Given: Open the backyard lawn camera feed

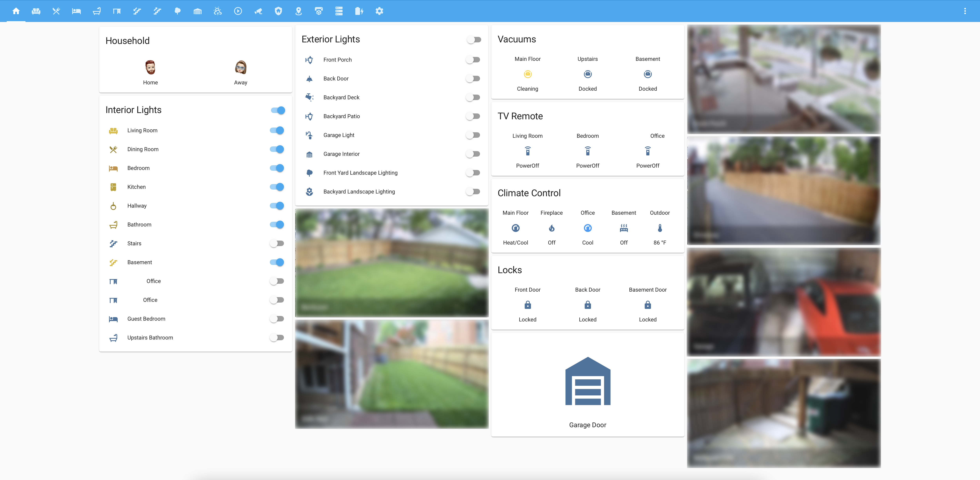Looking at the screenshot, I should [x=391, y=263].
